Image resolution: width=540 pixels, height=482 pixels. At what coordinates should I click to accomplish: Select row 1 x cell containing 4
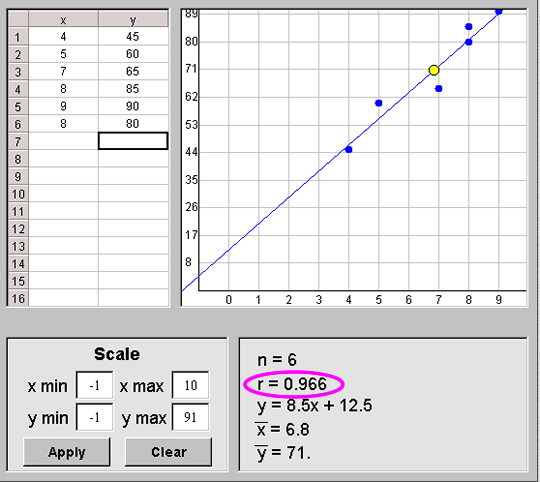click(x=63, y=36)
